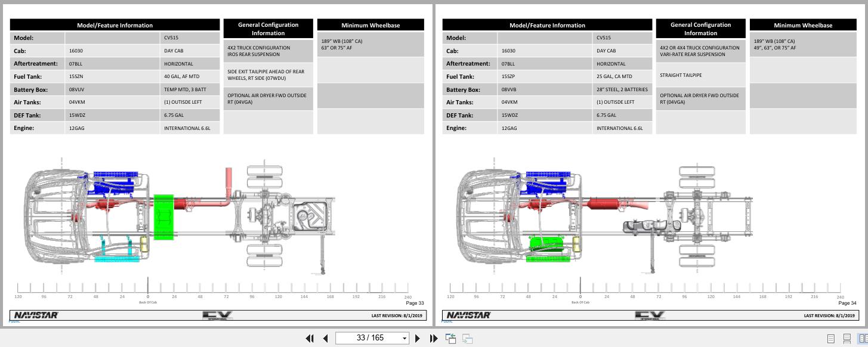
Task: Click the go to previous view icon
Action: tap(451, 338)
